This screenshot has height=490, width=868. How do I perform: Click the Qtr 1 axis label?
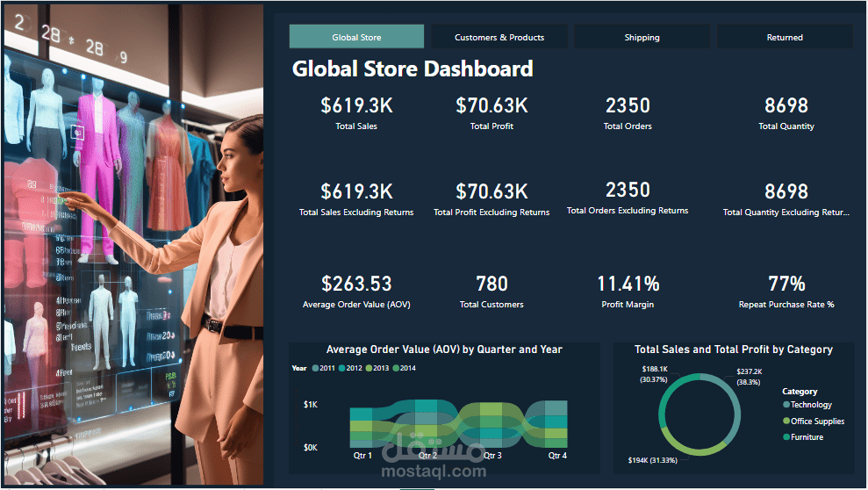362,455
